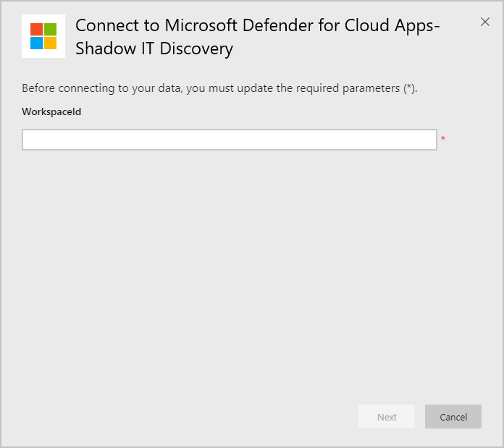This screenshot has height=448, width=504.
Task: Click the 'Shadow IT Discovery' title line
Action: [x=154, y=48]
